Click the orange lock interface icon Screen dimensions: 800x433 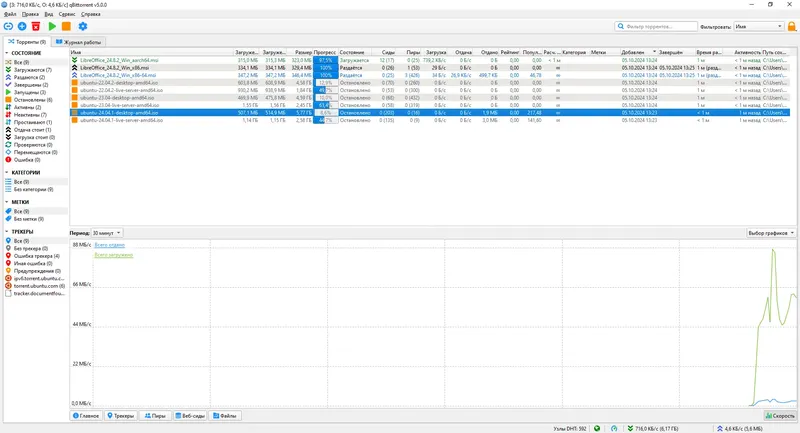click(792, 26)
